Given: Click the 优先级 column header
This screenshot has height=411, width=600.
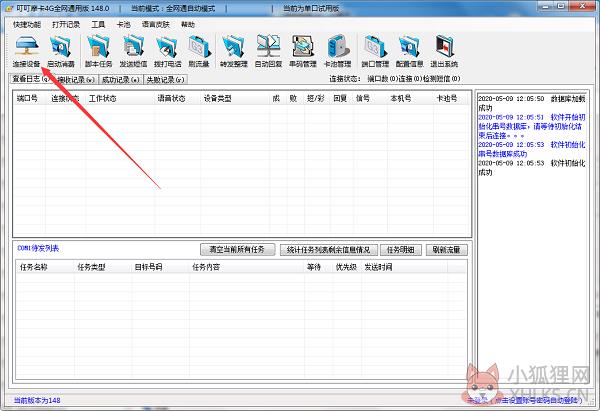Looking at the screenshot, I should pyautogui.click(x=346, y=267).
